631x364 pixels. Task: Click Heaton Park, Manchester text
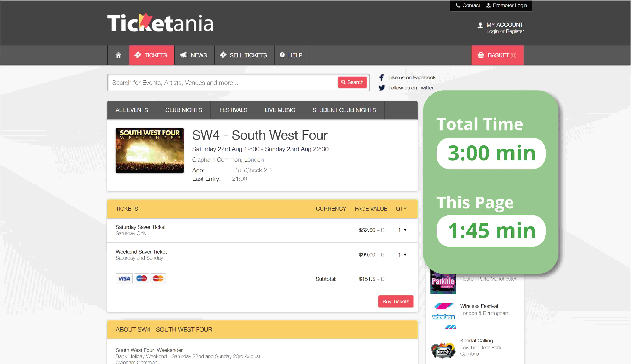(488, 279)
